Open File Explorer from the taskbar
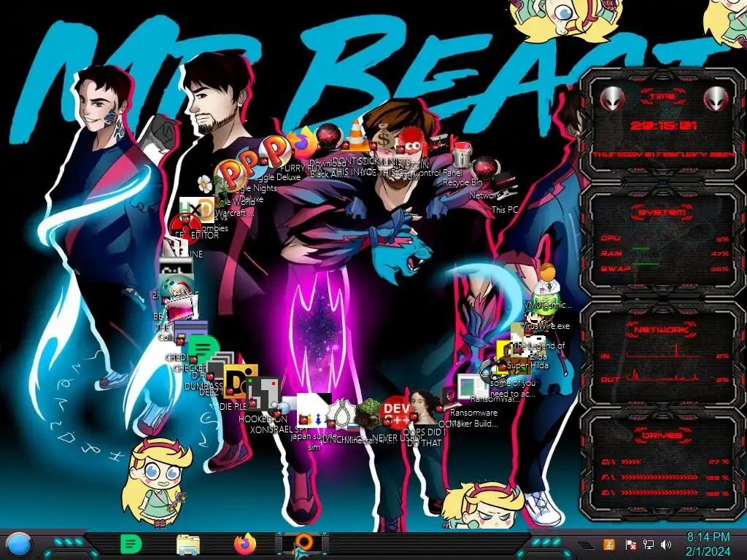Image resolution: width=747 pixels, height=560 pixels. 188,545
